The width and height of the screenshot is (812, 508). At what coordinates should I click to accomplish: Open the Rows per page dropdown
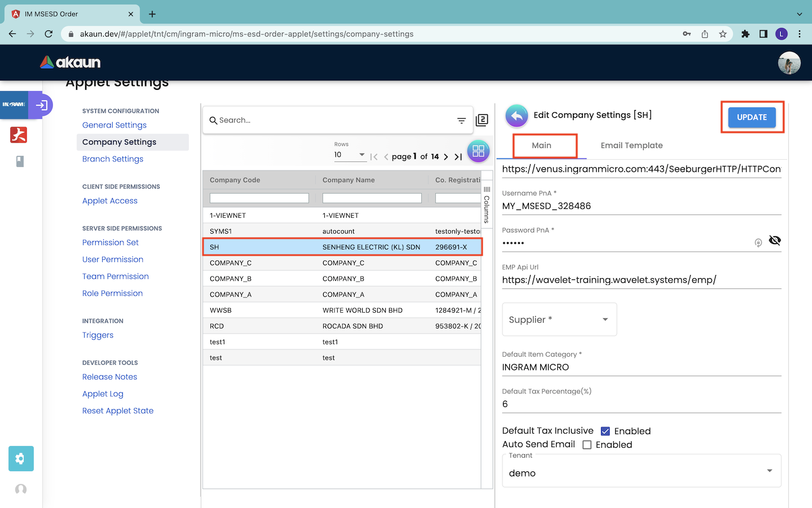coord(350,155)
